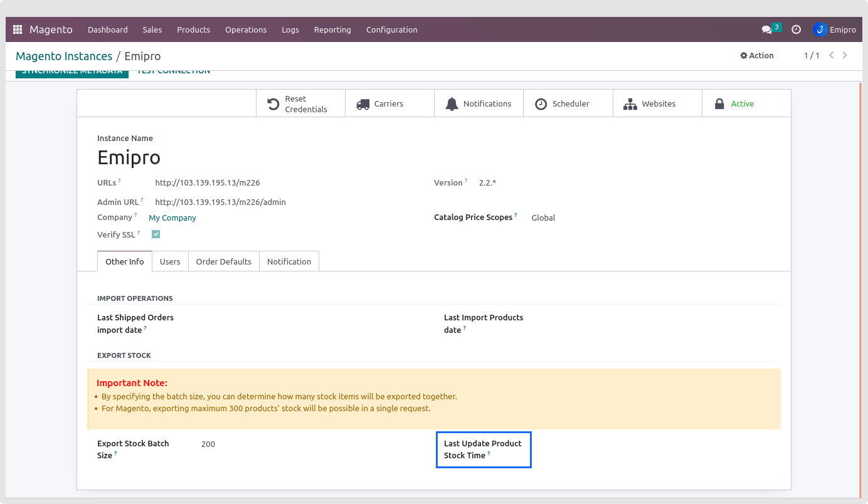Open Notifications via the bell icon

click(452, 104)
